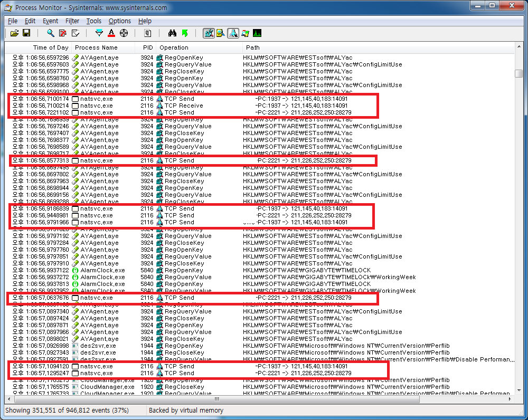Open the Event menu
The width and height of the screenshot is (528, 420).
pos(51,21)
